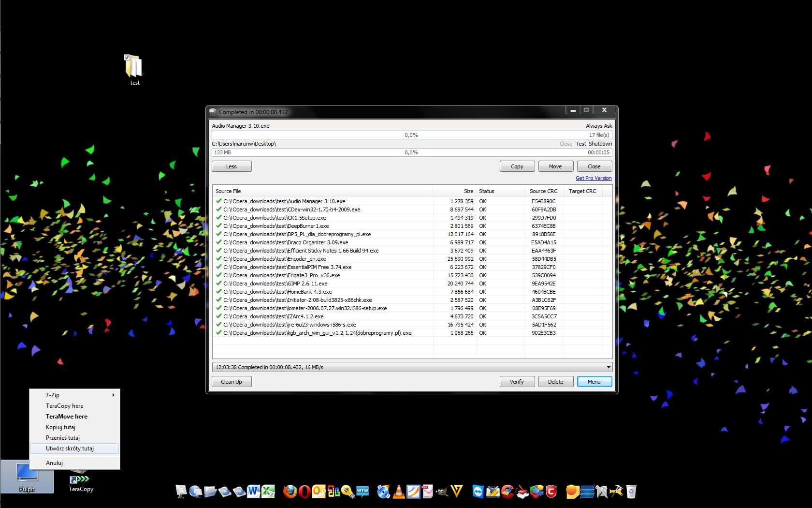Select Kopiuj tutaj in the context menu

click(x=74, y=427)
